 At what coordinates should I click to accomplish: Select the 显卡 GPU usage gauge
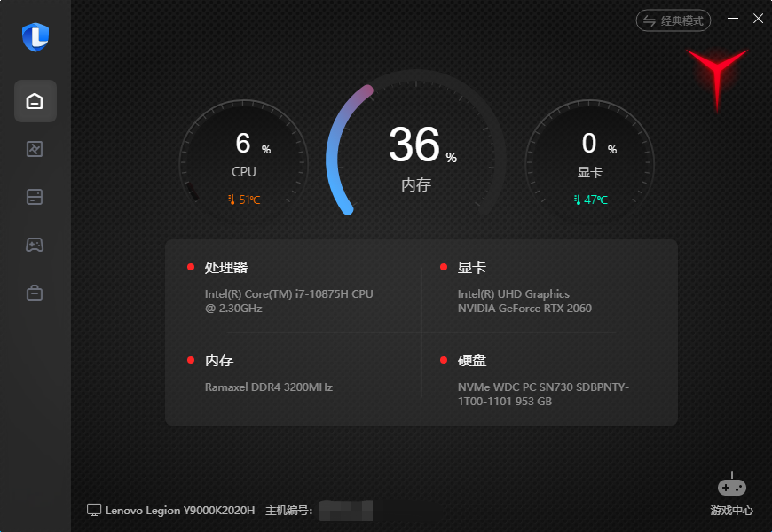[x=590, y=158]
